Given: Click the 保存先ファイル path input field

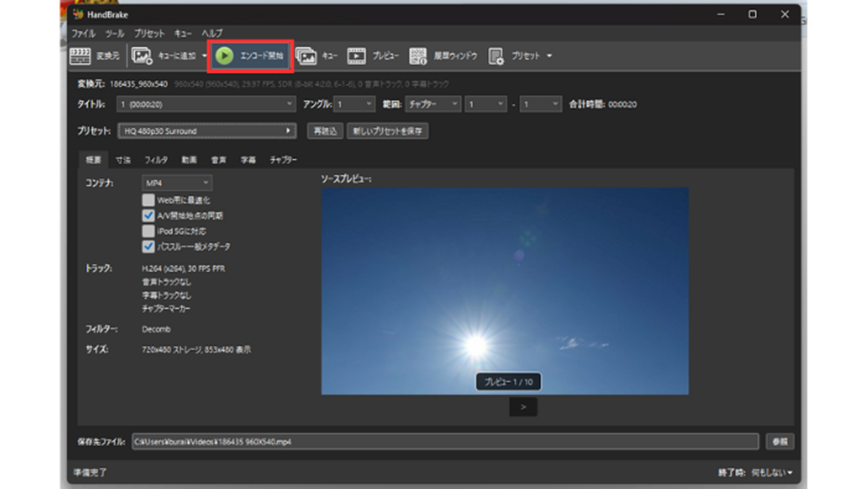Looking at the screenshot, I should click(x=444, y=441).
